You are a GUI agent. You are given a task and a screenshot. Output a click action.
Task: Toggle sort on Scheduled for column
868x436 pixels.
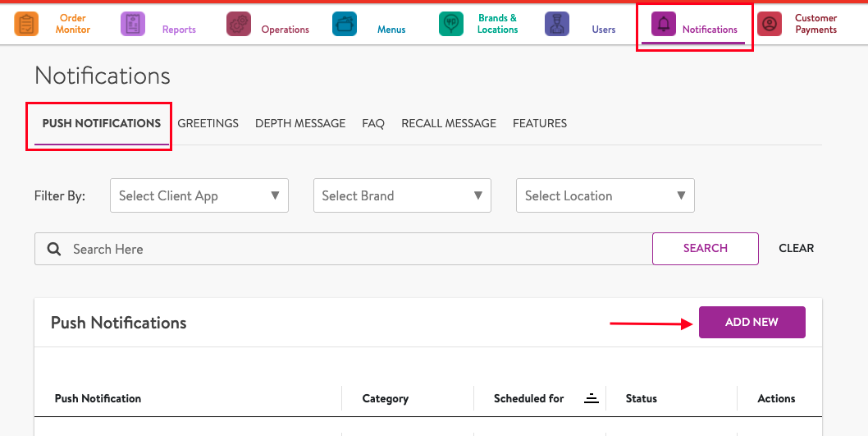[x=591, y=398]
